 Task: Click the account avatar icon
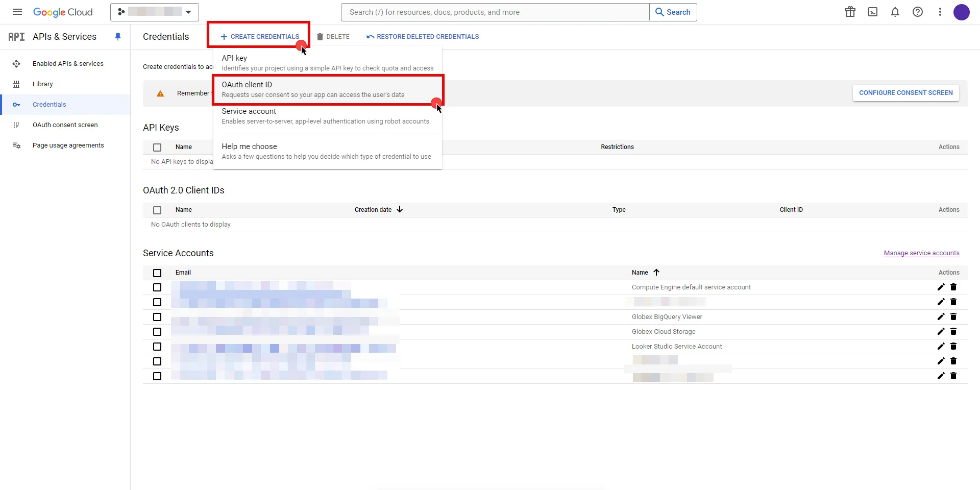click(962, 12)
